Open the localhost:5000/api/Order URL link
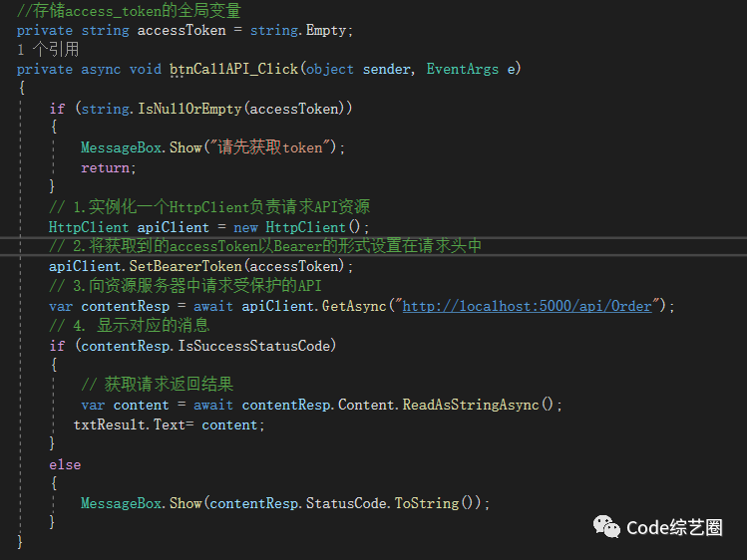The image size is (747, 560). (527, 306)
